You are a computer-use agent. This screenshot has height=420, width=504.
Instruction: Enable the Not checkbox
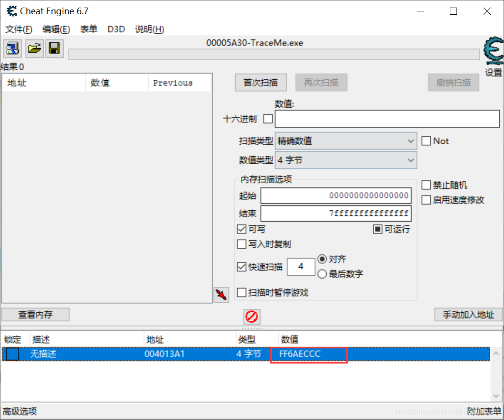[x=426, y=140]
